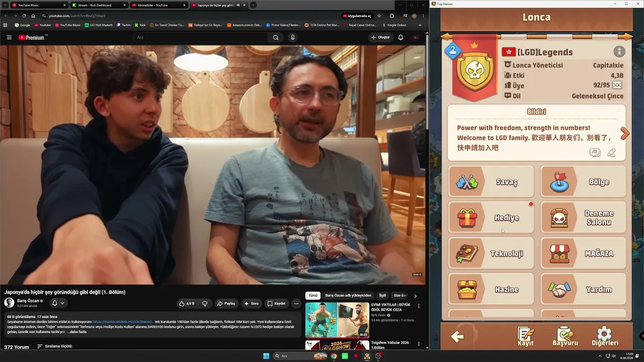Image resolution: width=644 pixels, height=362 pixels.
Task: Save the video with Kaydet
Action: pyautogui.click(x=276, y=303)
